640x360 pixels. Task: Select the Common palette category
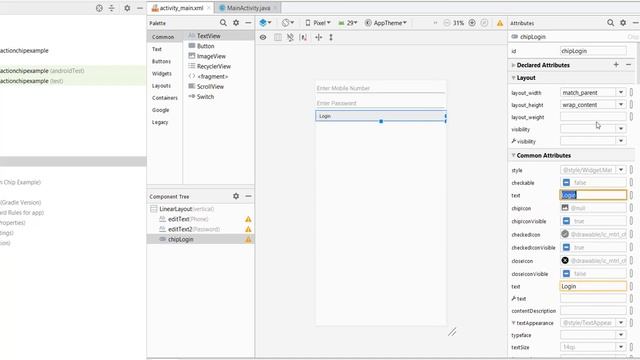163,37
